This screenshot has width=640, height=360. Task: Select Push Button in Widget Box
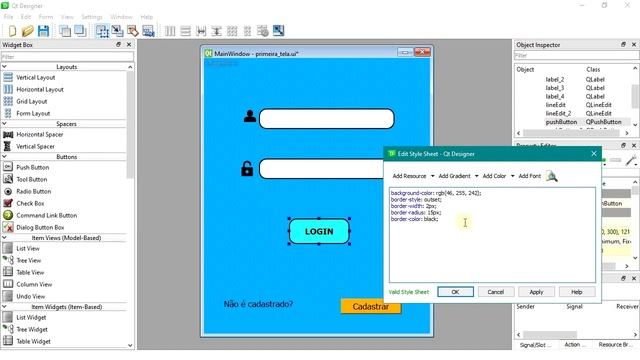tap(33, 167)
